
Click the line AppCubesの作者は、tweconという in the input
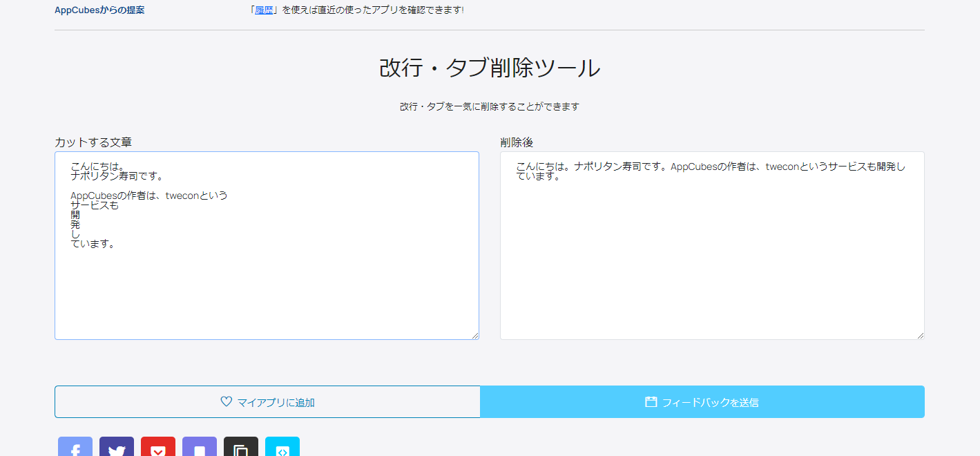pyautogui.click(x=149, y=196)
